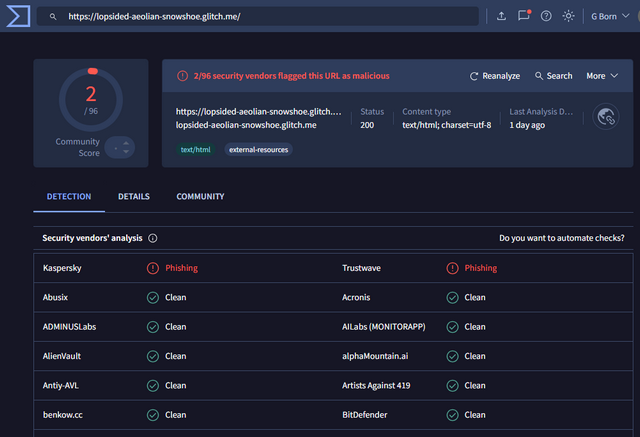Click the ADMINUSLabs clean checkmark icon
640x437 pixels.
click(x=153, y=327)
